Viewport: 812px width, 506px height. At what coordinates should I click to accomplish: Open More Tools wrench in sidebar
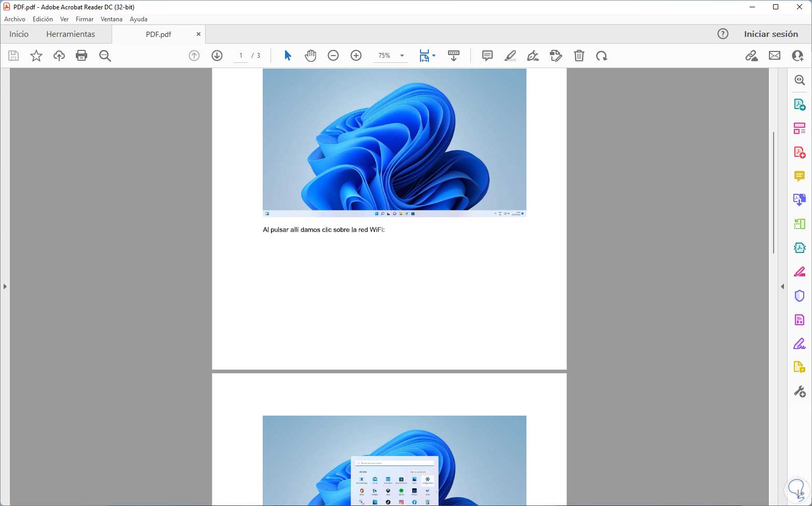tap(800, 392)
